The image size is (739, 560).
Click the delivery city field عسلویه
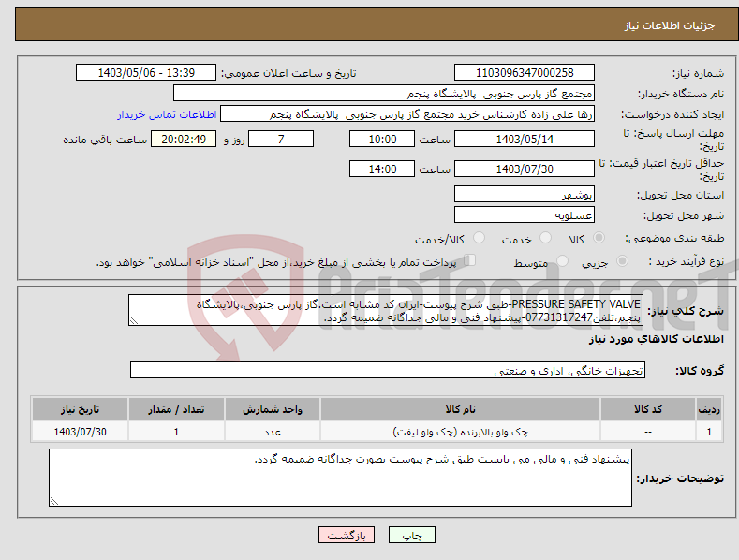[525, 215]
